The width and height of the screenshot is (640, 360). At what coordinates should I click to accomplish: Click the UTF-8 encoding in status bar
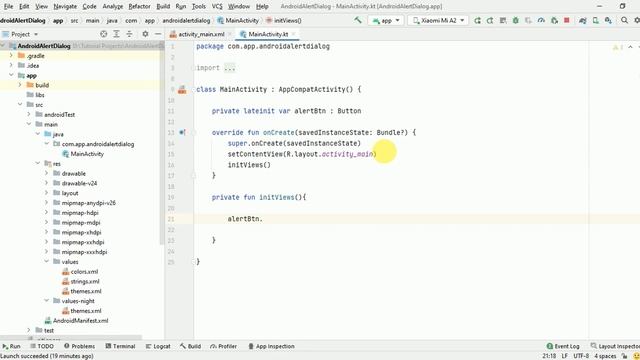(x=581, y=356)
